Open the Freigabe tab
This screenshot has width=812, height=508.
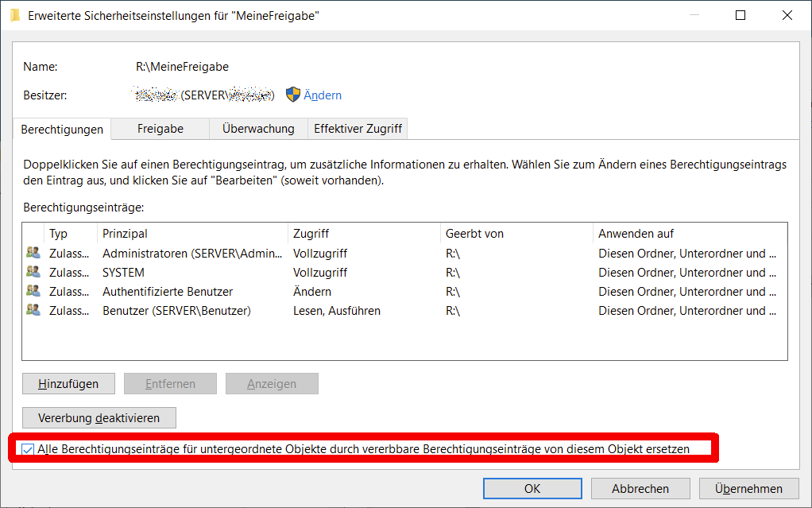pyautogui.click(x=160, y=129)
